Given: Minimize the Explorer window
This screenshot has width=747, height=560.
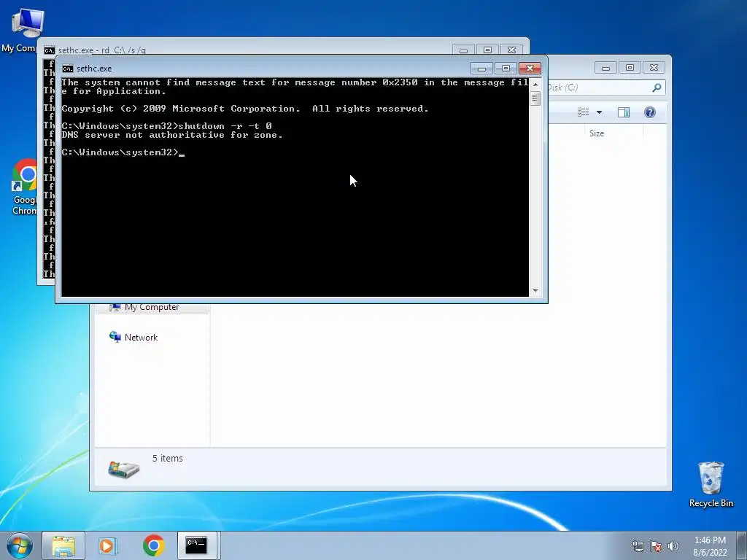Looking at the screenshot, I should pos(605,68).
